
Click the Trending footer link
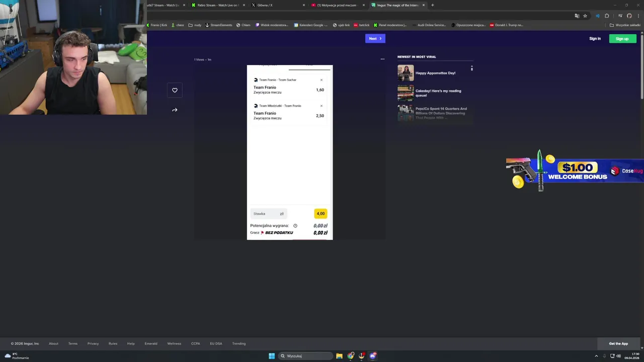tap(239, 343)
